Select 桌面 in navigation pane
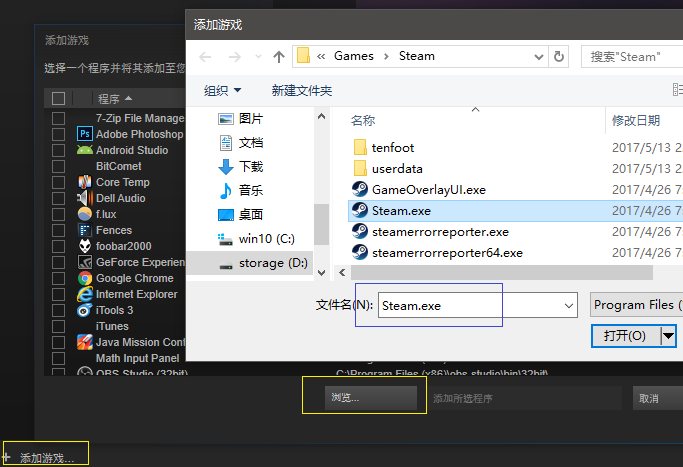The height and width of the screenshot is (467, 683). (251, 214)
